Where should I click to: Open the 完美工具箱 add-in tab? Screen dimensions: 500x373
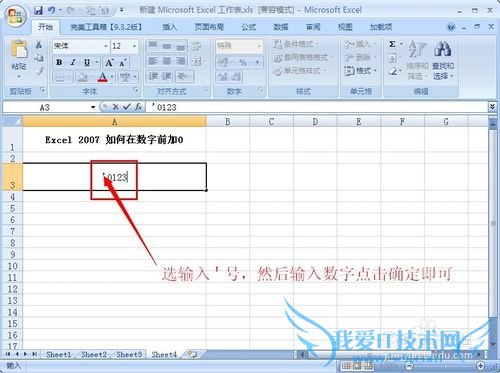click(106, 27)
